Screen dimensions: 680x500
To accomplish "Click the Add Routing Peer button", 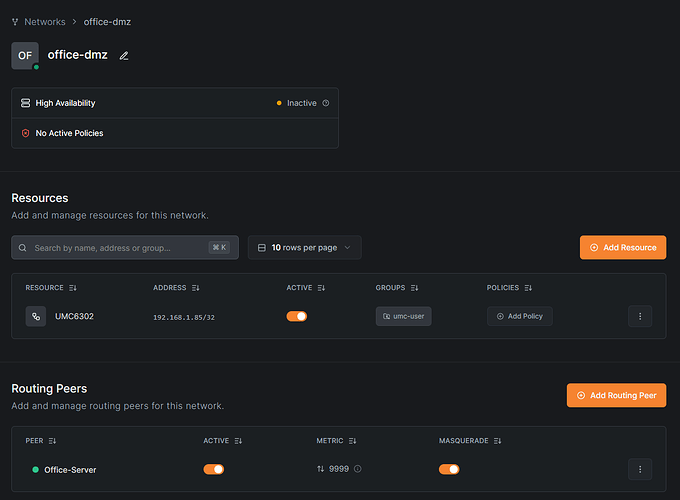I will (x=616, y=395).
